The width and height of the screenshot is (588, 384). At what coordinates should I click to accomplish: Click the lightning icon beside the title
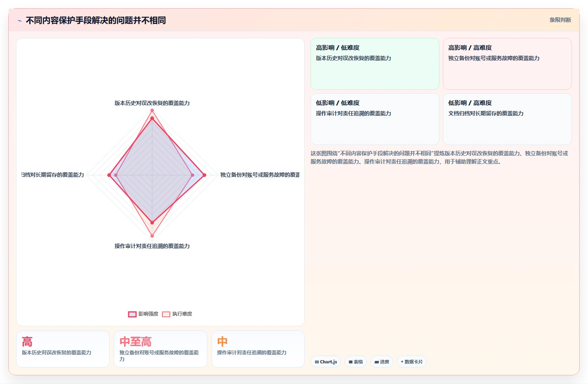coord(19,21)
